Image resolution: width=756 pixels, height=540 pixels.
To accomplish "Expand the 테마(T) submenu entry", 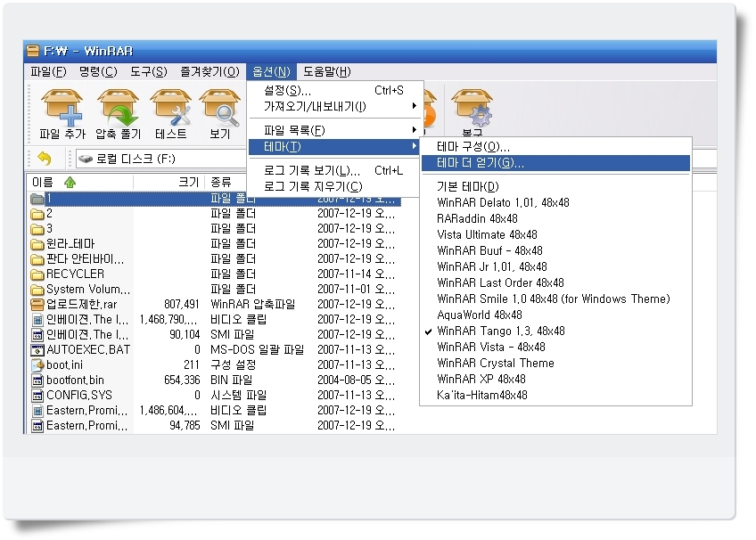I will (x=333, y=146).
